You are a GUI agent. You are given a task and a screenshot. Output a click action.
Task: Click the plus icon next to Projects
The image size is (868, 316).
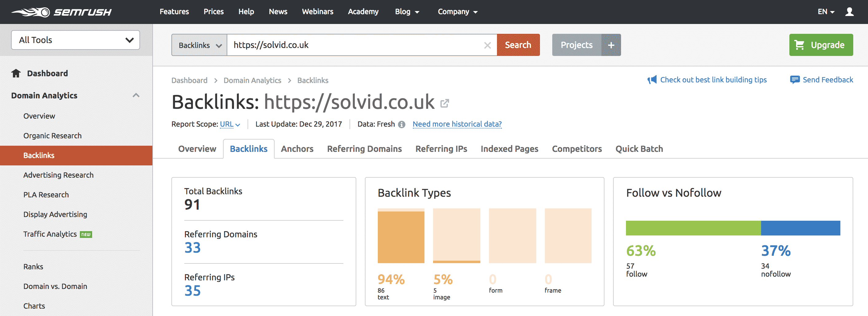point(611,45)
